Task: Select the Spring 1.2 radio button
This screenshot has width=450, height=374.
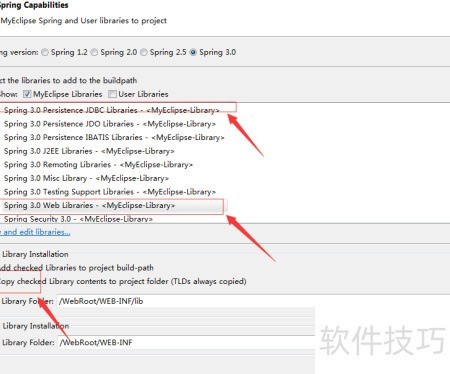Action: (x=45, y=52)
